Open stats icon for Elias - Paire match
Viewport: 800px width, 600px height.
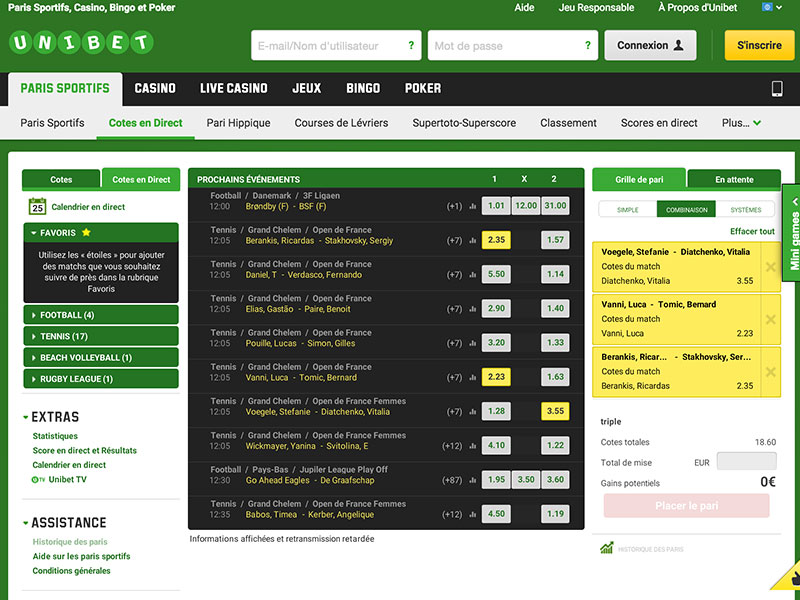click(x=472, y=309)
